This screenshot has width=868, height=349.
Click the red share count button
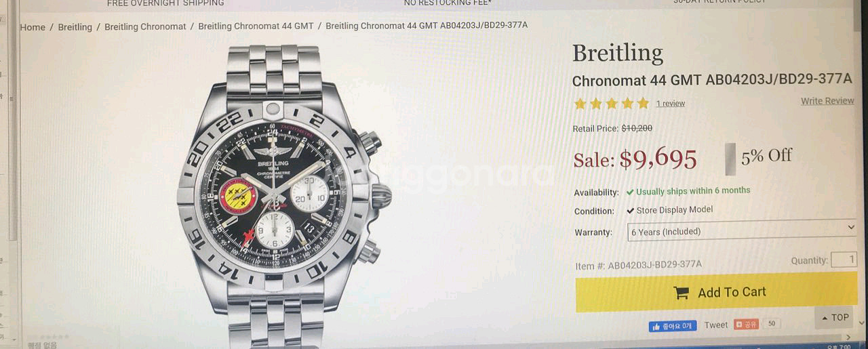(x=746, y=325)
